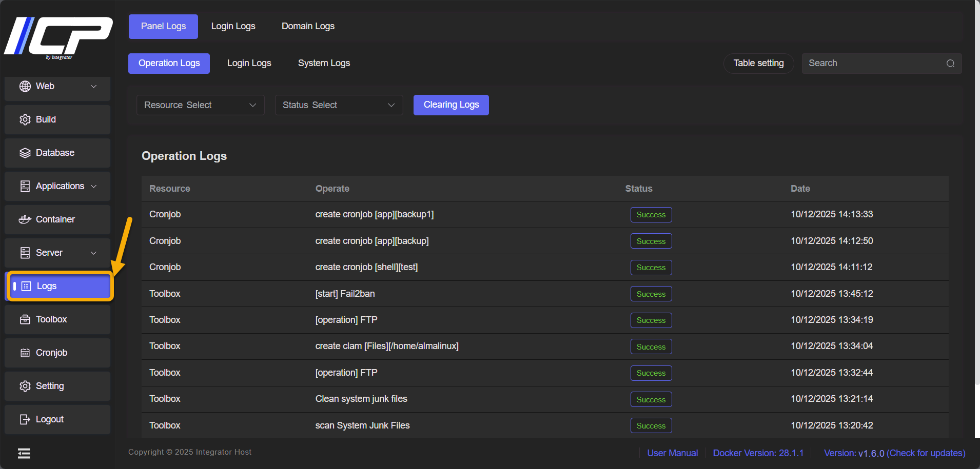This screenshot has height=469, width=980.
Task: Select 'Clean system junk files' entry
Action: click(x=361, y=399)
